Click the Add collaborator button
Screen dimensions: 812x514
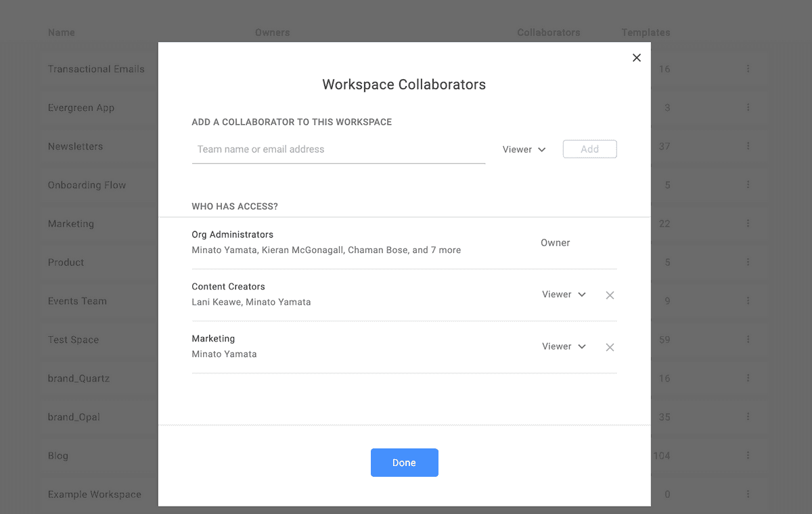pyautogui.click(x=589, y=149)
